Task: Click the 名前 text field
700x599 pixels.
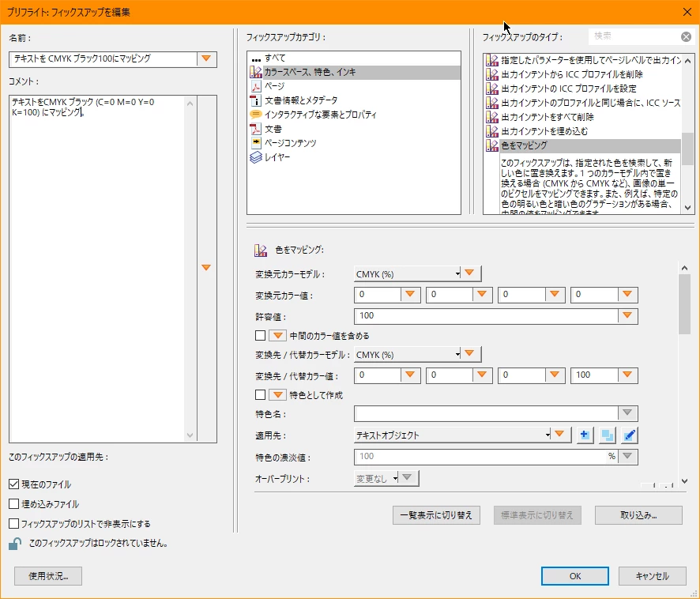Action: click(103, 59)
